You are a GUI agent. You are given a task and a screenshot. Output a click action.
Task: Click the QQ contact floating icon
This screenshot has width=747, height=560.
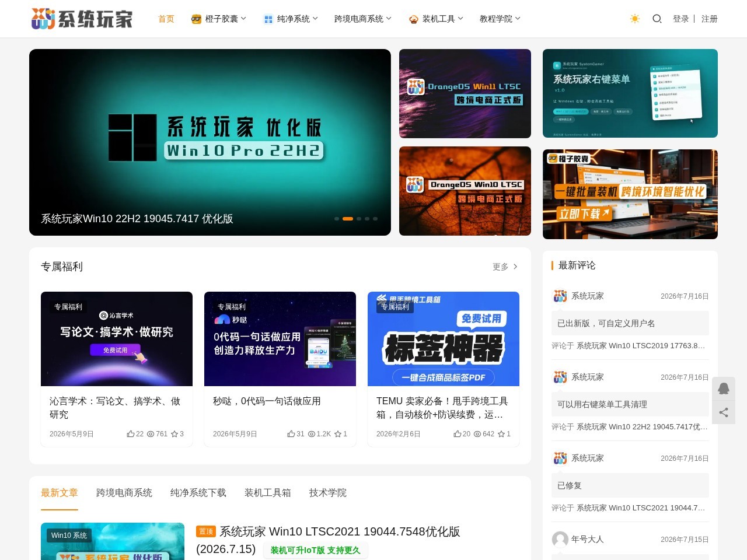click(x=724, y=388)
